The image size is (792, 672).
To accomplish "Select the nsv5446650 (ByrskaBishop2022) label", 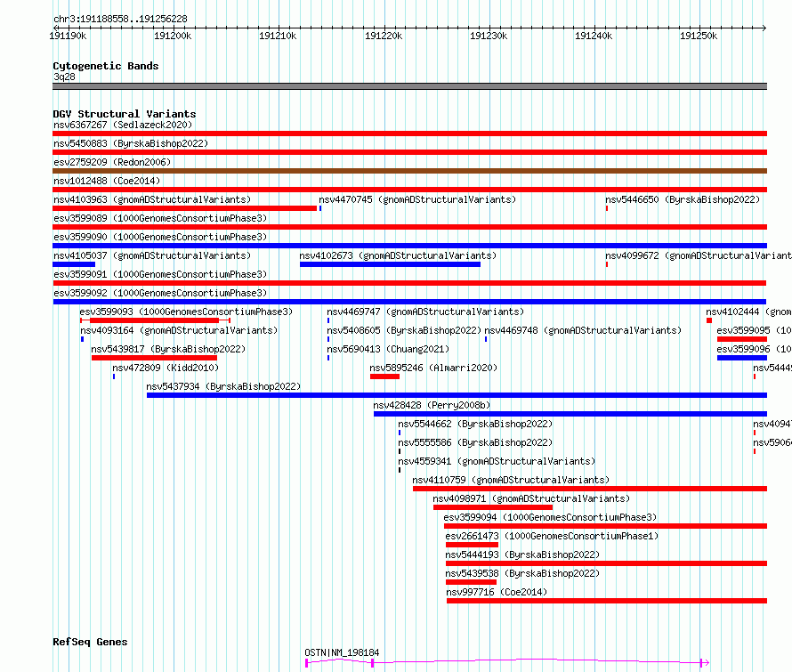I will pyautogui.click(x=683, y=199).
